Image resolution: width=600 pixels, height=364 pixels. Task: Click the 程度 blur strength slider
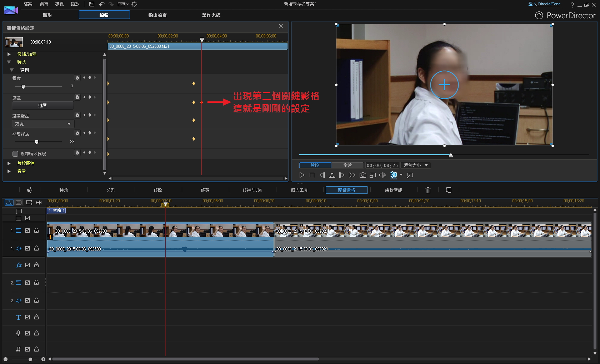23,86
